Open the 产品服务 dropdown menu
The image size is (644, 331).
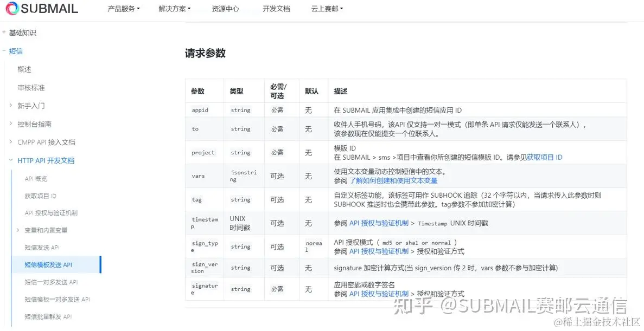click(x=124, y=9)
